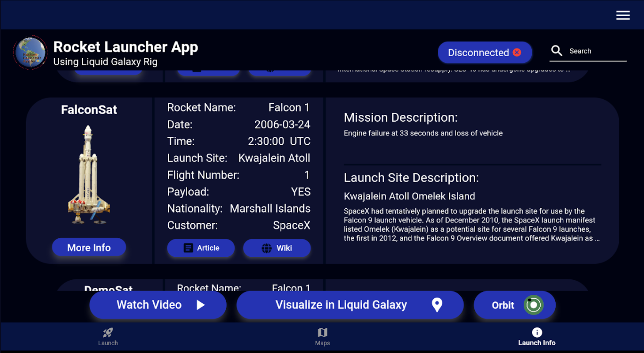
Task: Click the Orbit button
Action: coord(514,305)
